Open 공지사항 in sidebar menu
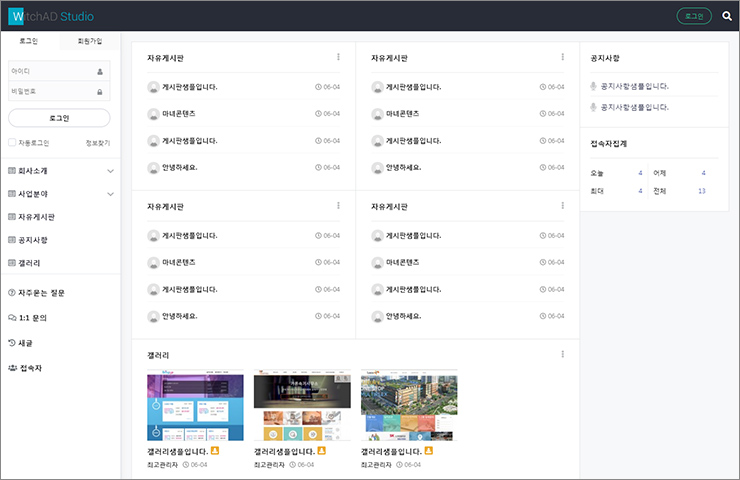The height and width of the screenshot is (480, 740). [33, 240]
